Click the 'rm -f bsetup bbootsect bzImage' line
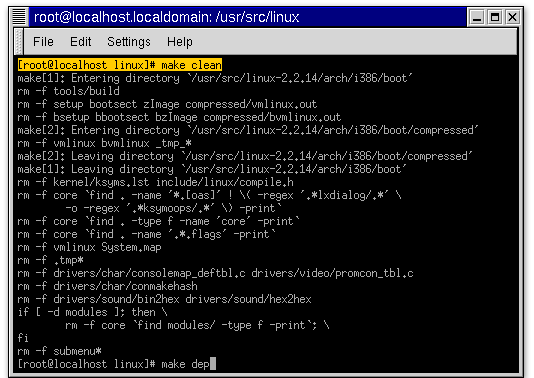 pos(179,117)
